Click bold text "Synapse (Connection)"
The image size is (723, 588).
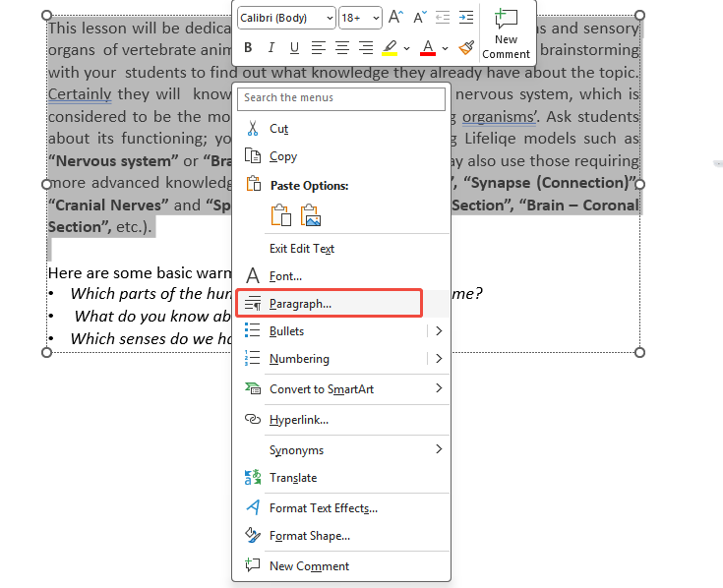coord(550,183)
